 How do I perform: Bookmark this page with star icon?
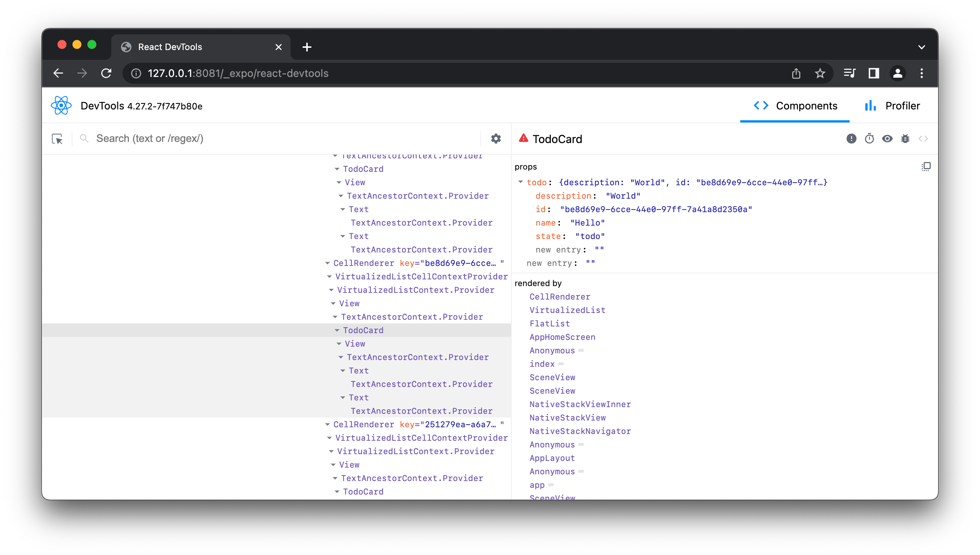pyautogui.click(x=820, y=73)
